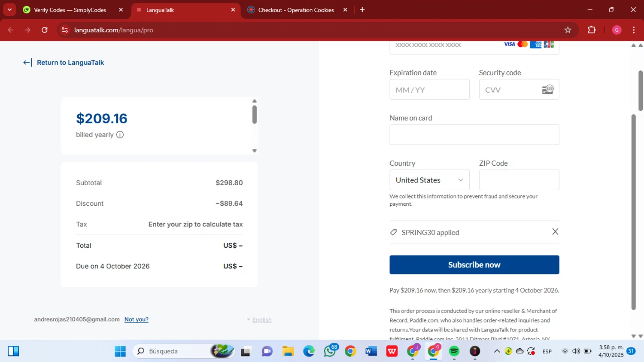Click the ZIP Code input field
The height and width of the screenshot is (362, 644).
[x=519, y=180]
